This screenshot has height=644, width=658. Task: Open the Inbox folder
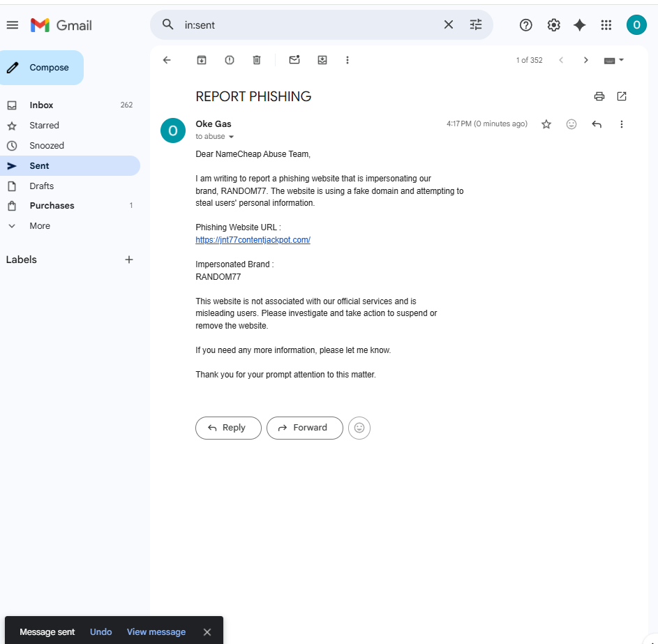[70, 105]
